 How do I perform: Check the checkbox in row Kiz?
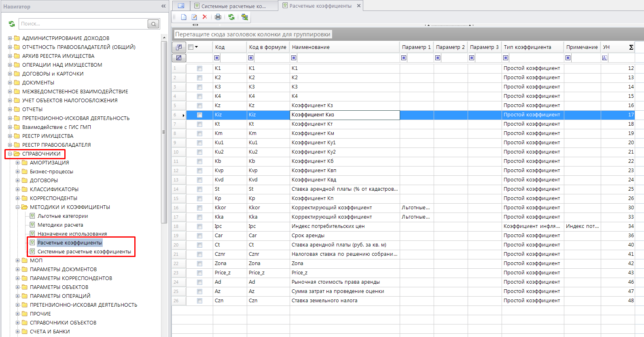pyautogui.click(x=199, y=115)
